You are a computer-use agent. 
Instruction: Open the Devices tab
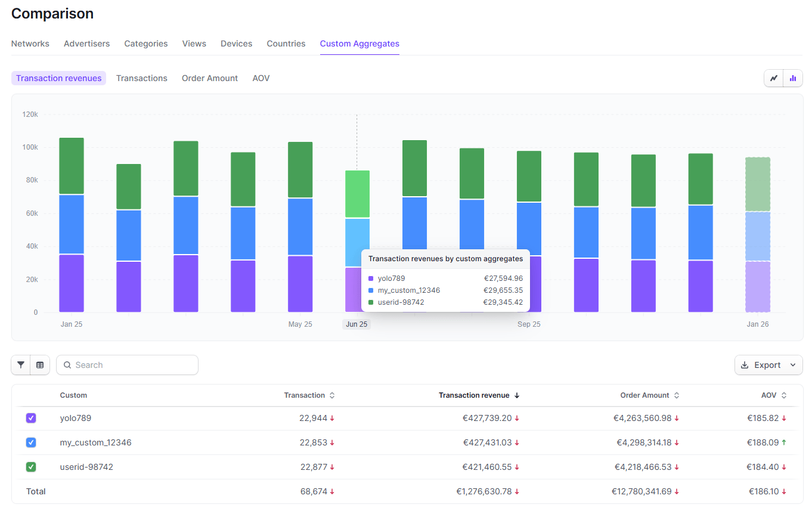tap(236, 44)
